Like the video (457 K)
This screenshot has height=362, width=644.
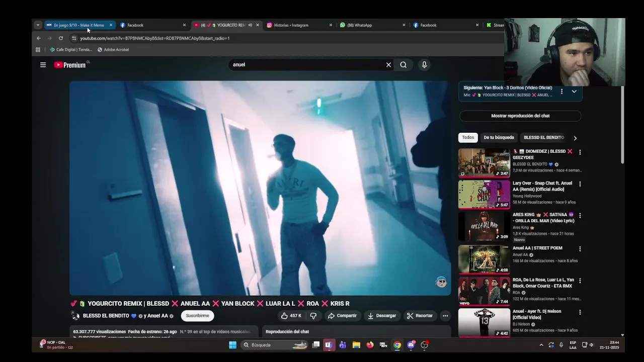(x=291, y=316)
